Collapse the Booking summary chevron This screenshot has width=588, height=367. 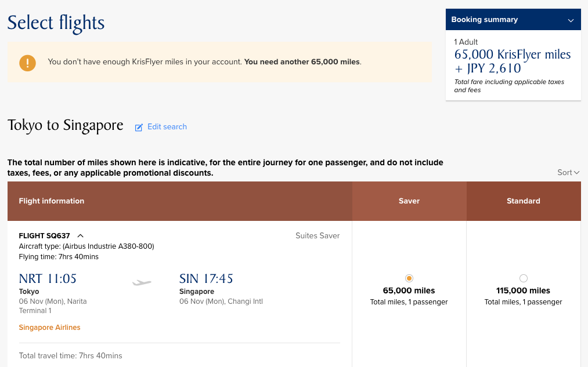[571, 20]
